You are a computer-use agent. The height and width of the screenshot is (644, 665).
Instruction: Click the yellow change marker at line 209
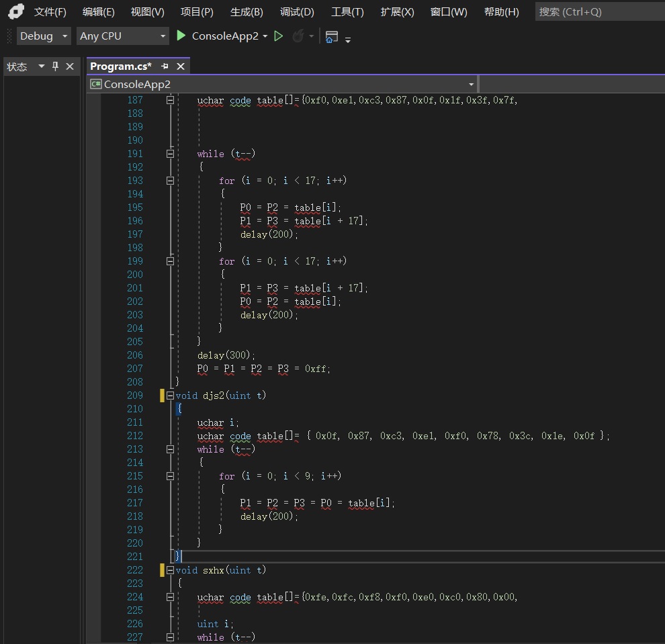coord(162,396)
